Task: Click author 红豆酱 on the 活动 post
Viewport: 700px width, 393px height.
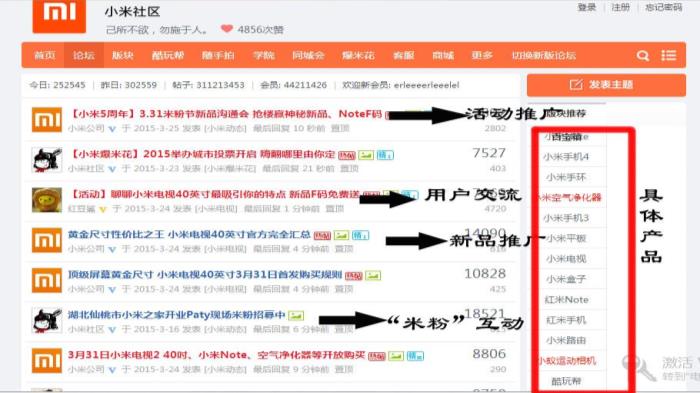Action: click(82, 209)
